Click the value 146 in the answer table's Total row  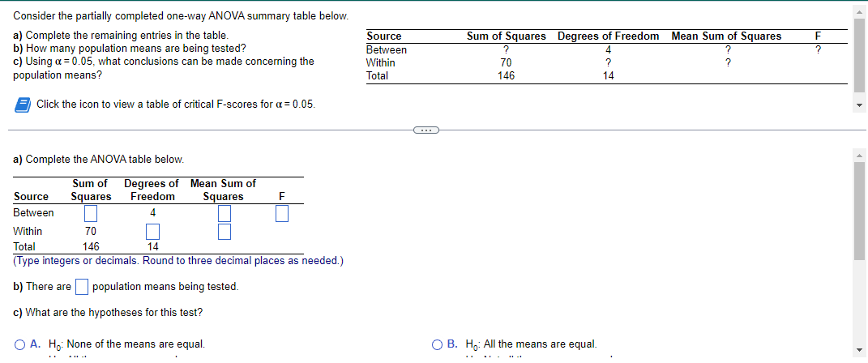(91, 247)
